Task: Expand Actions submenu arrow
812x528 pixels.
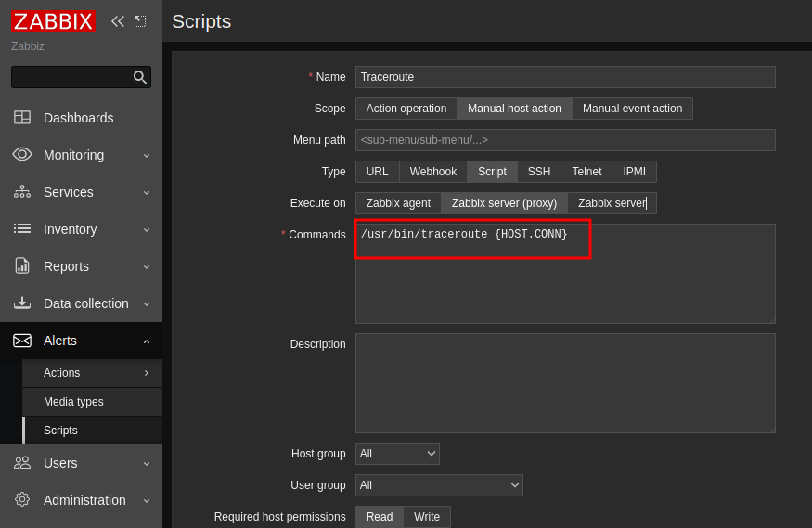Action: pyautogui.click(x=147, y=373)
